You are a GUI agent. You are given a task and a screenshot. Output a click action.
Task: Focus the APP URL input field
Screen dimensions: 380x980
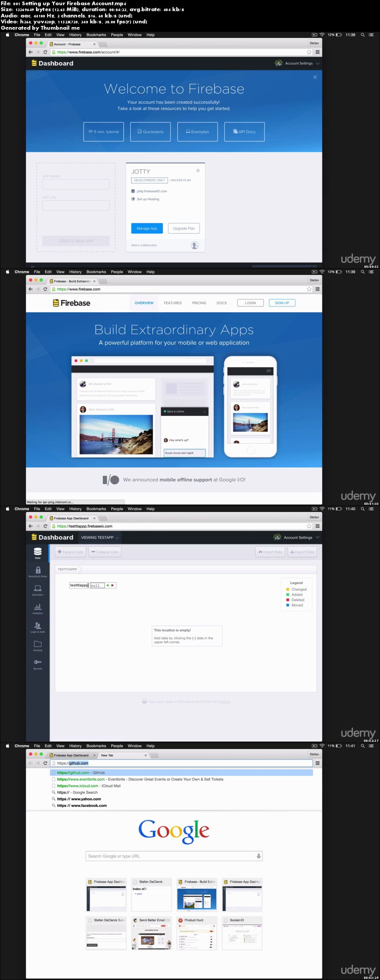click(76, 206)
